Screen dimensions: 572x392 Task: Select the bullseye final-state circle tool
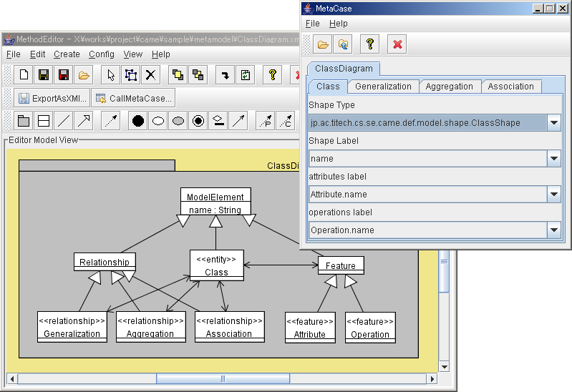point(198,121)
